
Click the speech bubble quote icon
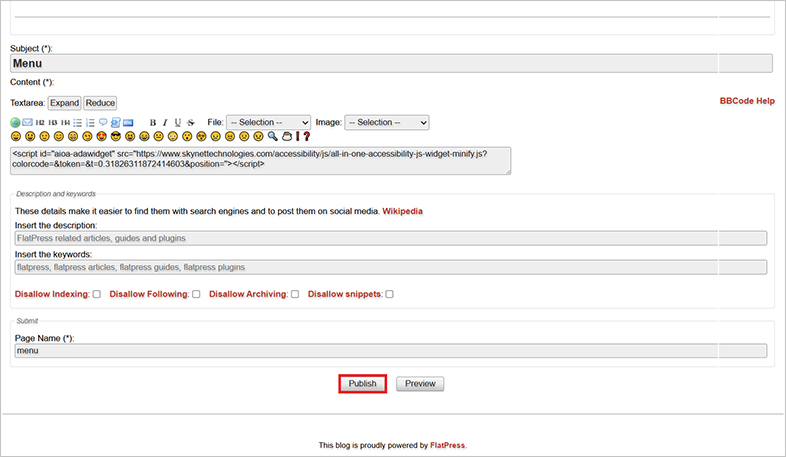coord(103,122)
